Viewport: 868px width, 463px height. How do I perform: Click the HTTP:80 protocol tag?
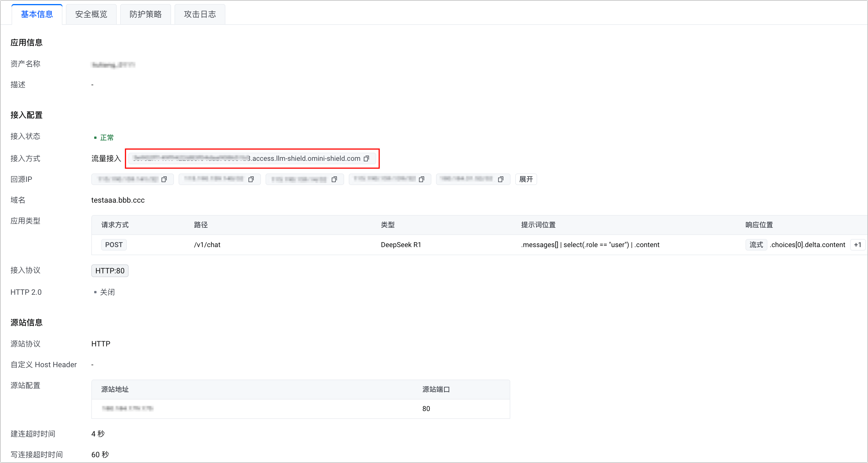[110, 271]
